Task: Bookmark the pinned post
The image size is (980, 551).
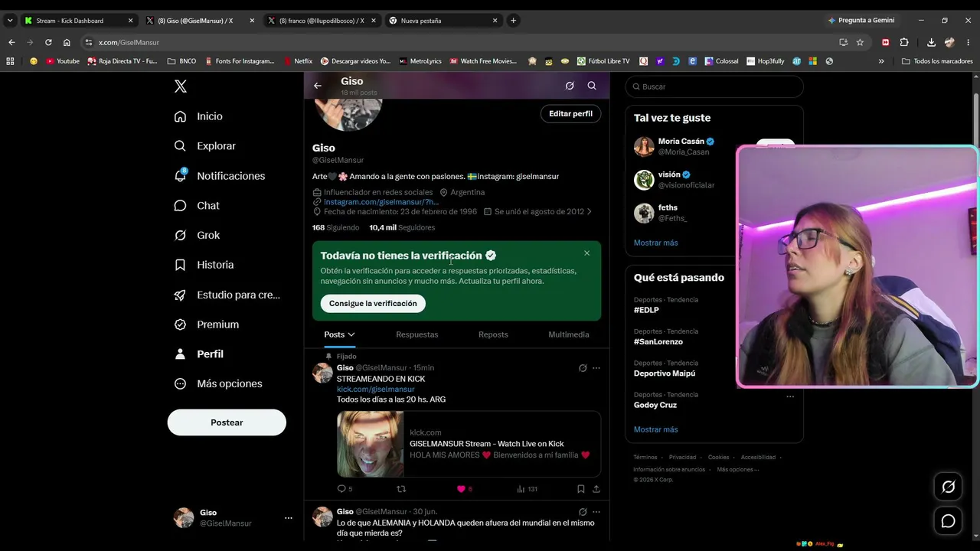Action: [581, 489]
